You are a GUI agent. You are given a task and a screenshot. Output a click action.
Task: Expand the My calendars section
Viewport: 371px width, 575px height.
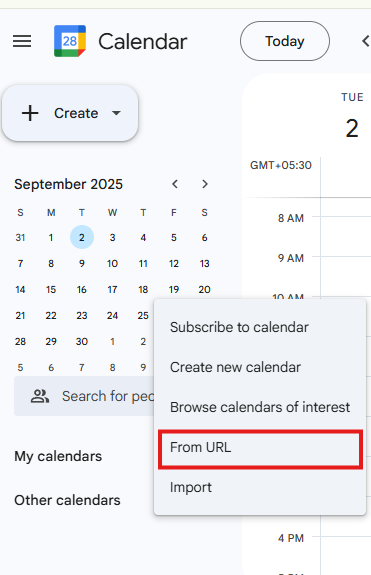pos(58,456)
